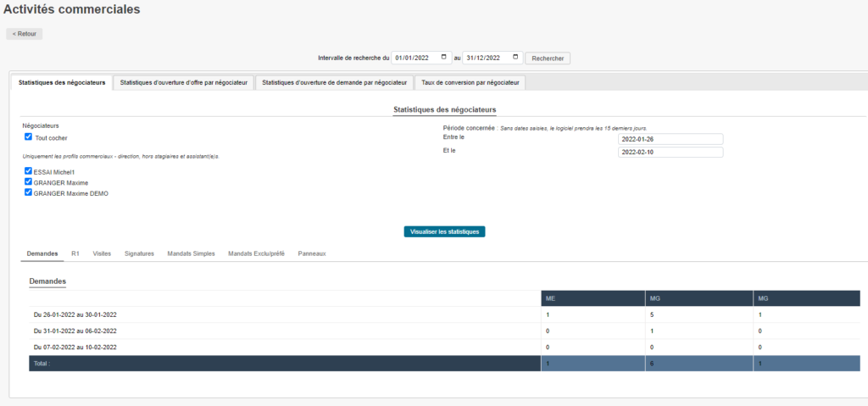
Task: Open Statistiques d'ouverture de demande tab
Action: (335, 82)
